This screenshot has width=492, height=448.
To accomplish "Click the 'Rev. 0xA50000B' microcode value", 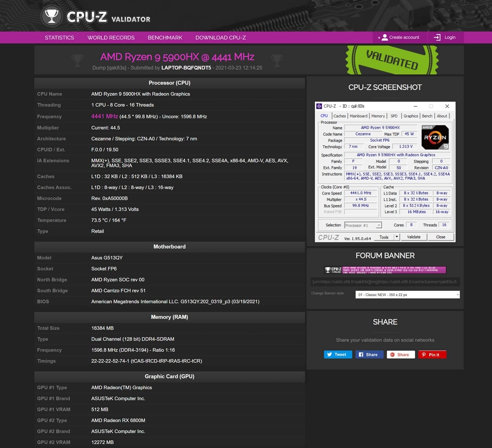I will pyautogui.click(x=109, y=198).
